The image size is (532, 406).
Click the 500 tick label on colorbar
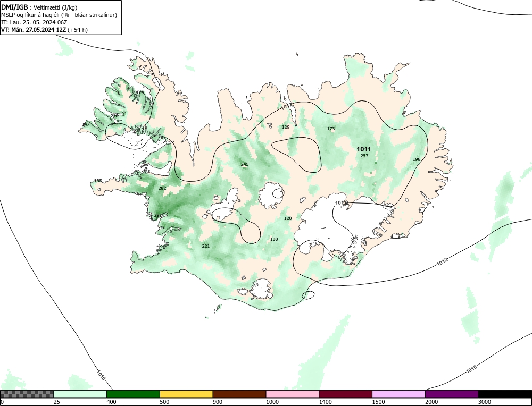coord(164,402)
